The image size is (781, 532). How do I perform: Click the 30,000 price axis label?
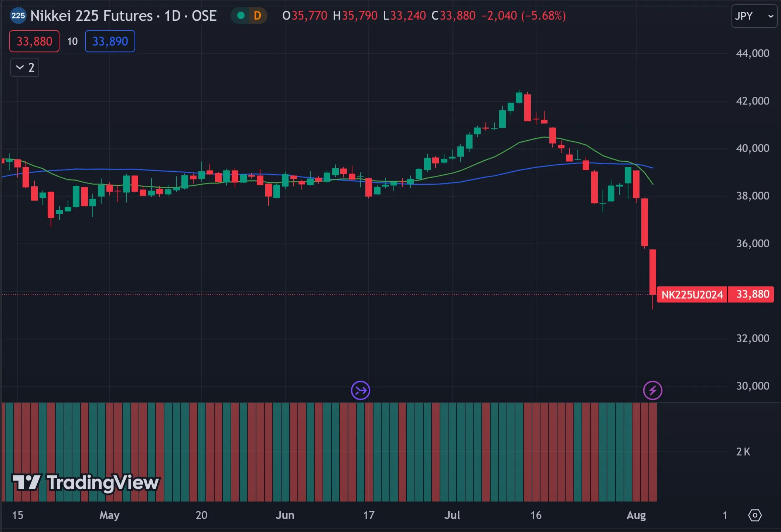753,386
